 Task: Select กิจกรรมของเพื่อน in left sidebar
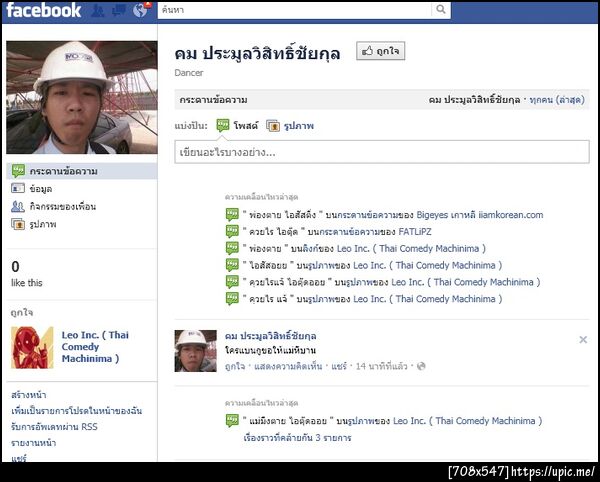62,207
